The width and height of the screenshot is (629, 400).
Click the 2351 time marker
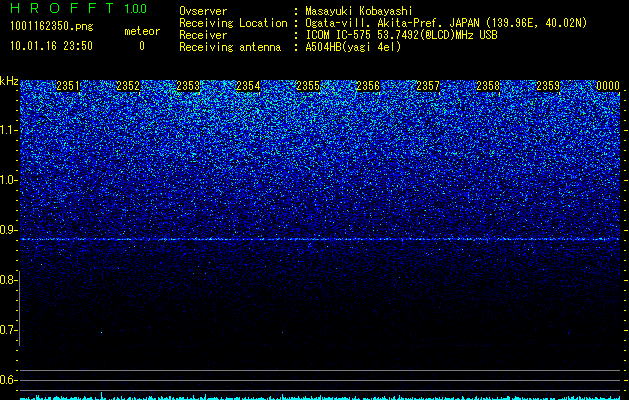68,85
